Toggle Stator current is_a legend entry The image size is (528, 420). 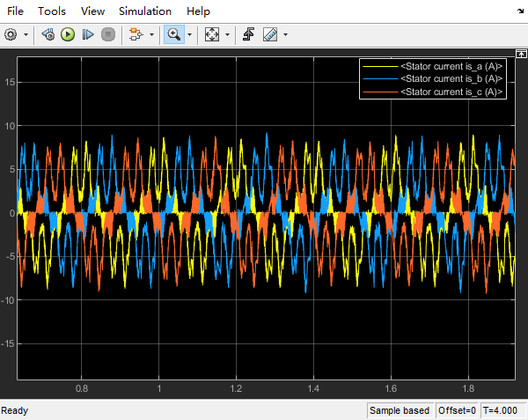pos(451,67)
